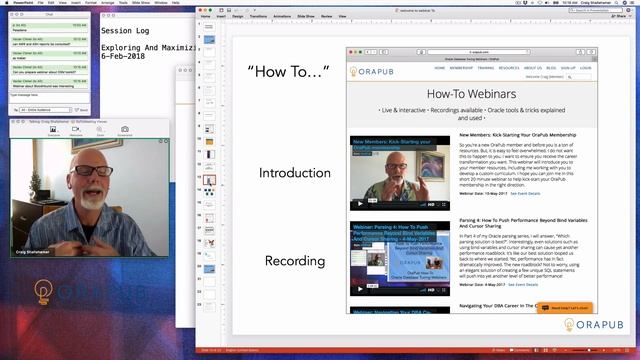640x360 pixels.
Task: Open the chat recipient "All - Entire Audience" dropdown
Action: coord(46,110)
